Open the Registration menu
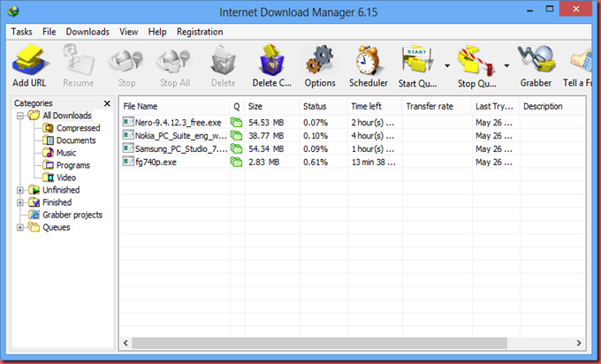601x364 pixels. pos(200,32)
